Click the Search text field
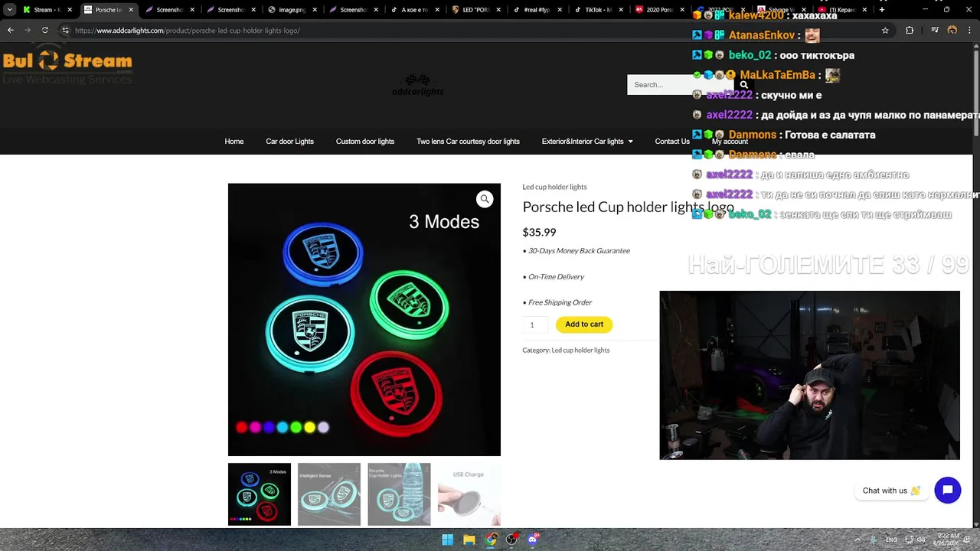 681,85
